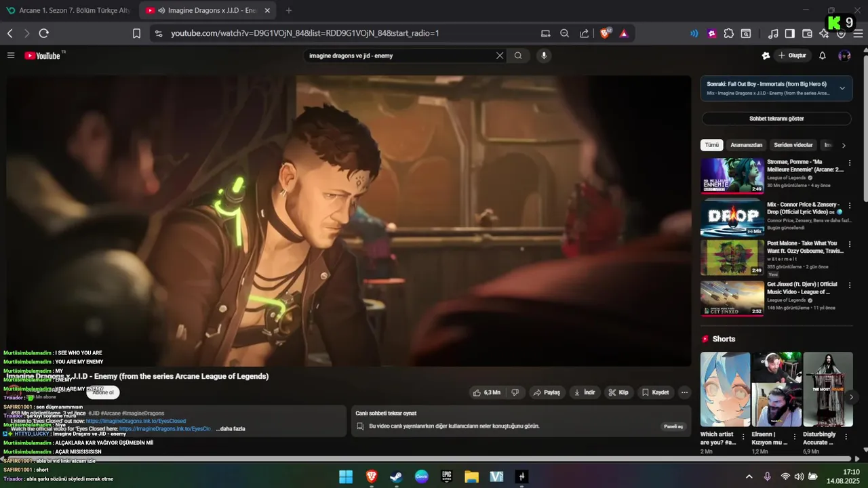This screenshot has width=868, height=488.
Task: Close the Imagine Dragons tab
Action: pyautogui.click(x=267, y=11)
